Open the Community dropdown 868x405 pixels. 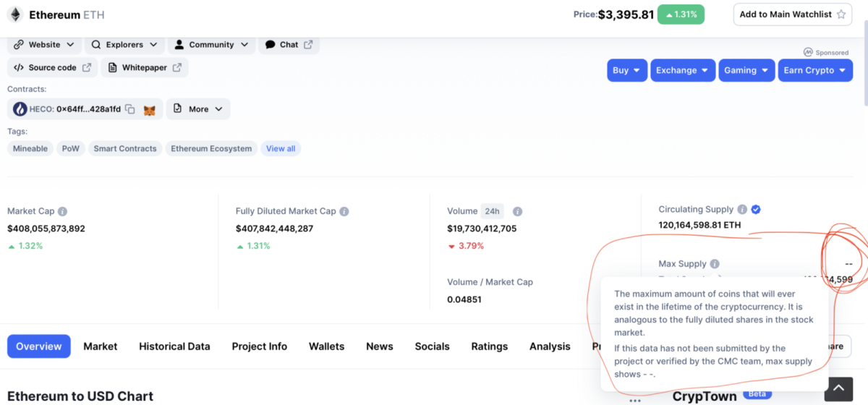pos(211,45)
